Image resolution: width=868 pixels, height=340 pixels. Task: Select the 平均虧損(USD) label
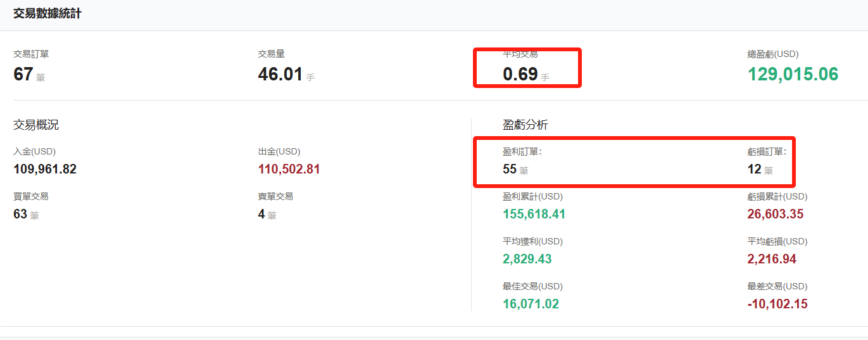pos(777,242)
